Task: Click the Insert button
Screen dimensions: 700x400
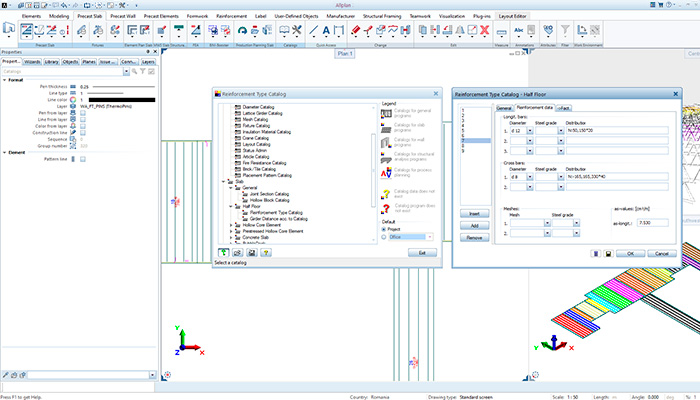Action: [472, 214]
